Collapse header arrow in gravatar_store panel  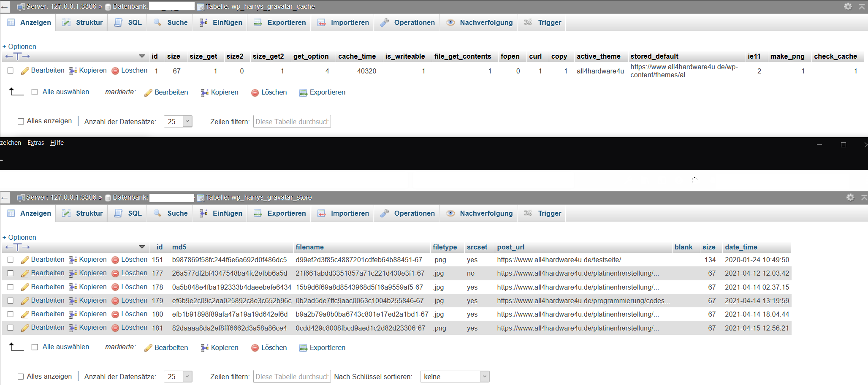coord(864,197)
